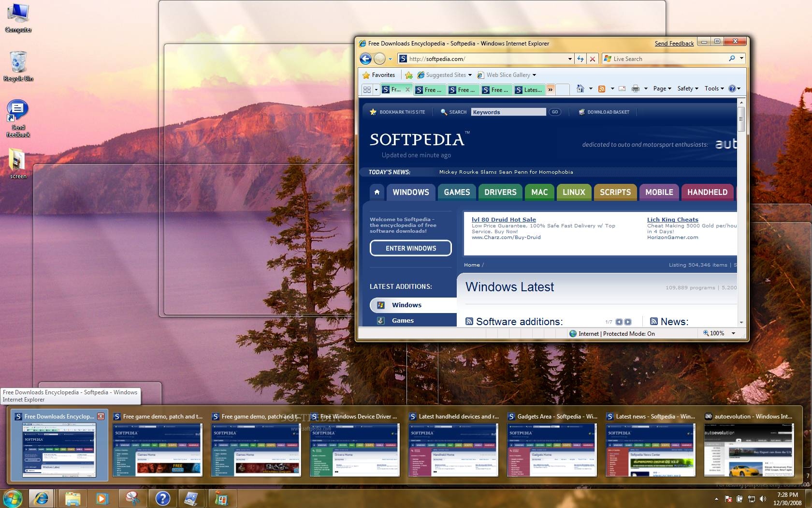Click RSS icon beside Software additions
Viewport: 812px width, 508px height.
[469, 321]
